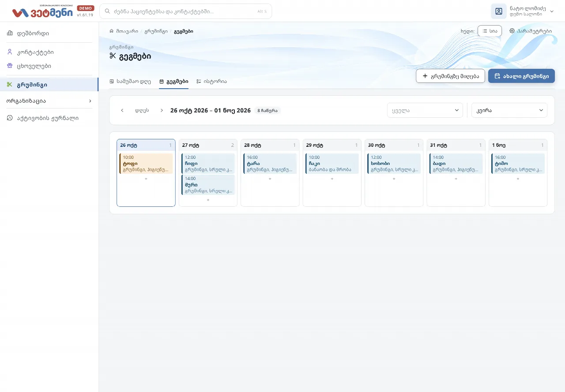Select the გეგმები tab
565x392 pixels.
click(174, 82)
